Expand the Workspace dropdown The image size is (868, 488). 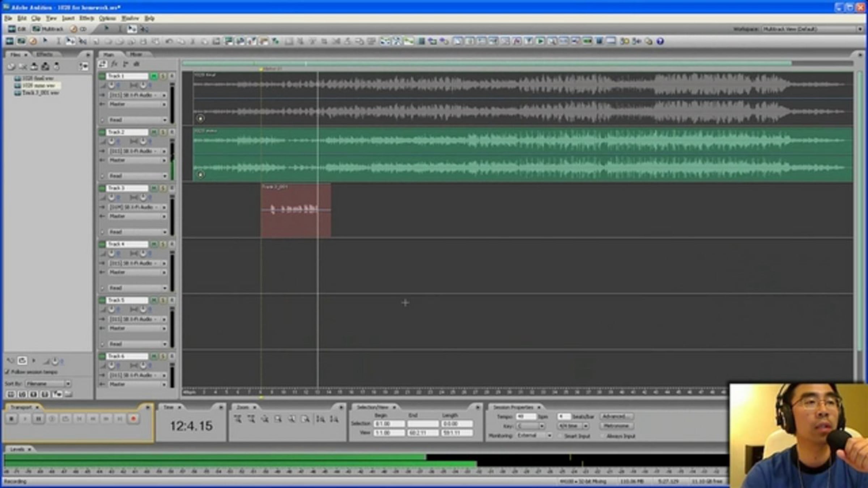pyautogui.click(x=859, y=29)
